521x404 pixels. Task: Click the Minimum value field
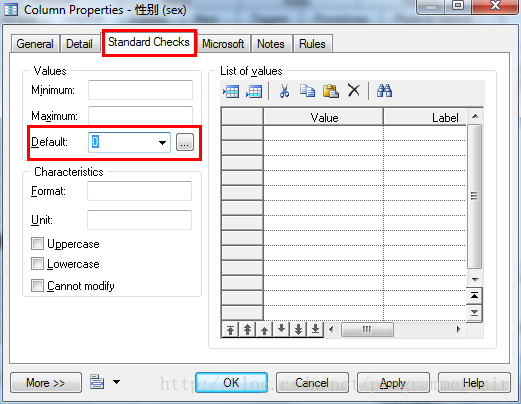(x=140, y=90)
